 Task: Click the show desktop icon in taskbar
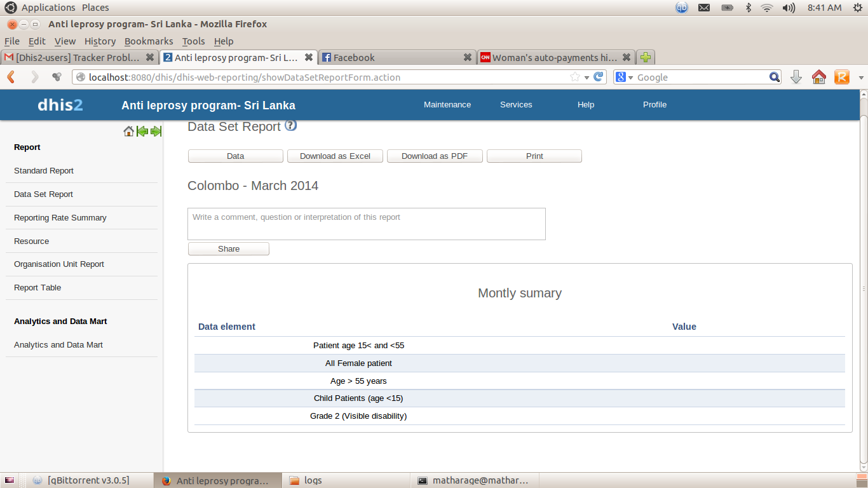pos(9,480)
